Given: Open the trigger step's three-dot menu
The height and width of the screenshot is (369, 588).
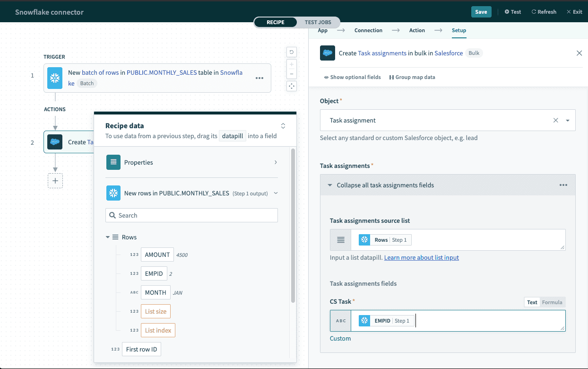Looking at the screenshot, I should 259,78.
